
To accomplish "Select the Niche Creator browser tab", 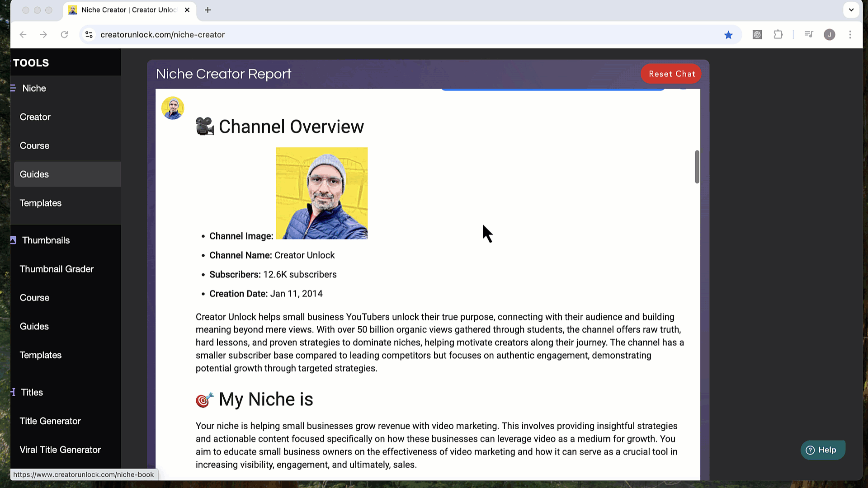I will pyautogui.click(x=129, y=10).
